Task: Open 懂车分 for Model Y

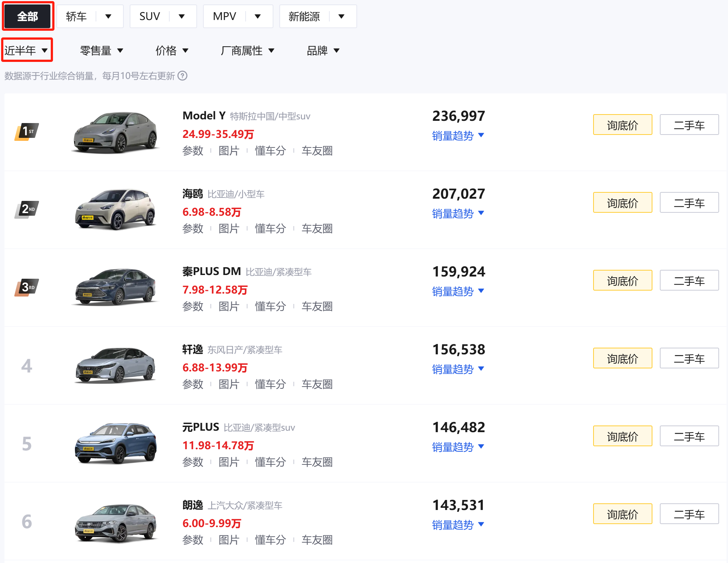Action: coord(270,151)
